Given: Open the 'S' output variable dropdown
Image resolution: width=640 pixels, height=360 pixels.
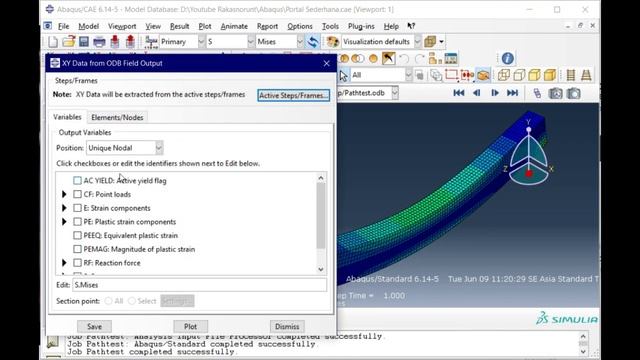Looking at the screenshot, I should tap(251, 42).
